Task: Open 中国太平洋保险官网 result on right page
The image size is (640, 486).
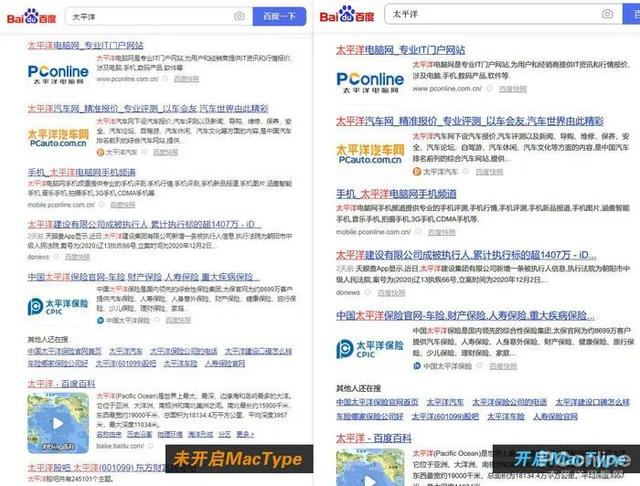Action: click(x=465, y=315)
